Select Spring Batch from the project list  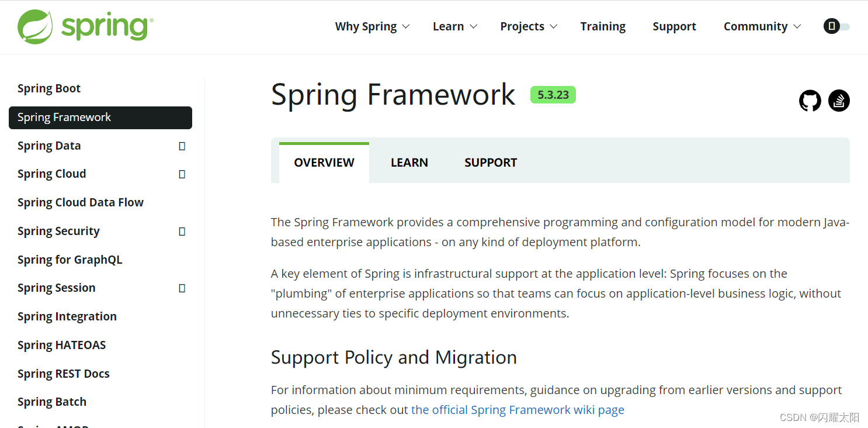(51, 402)
